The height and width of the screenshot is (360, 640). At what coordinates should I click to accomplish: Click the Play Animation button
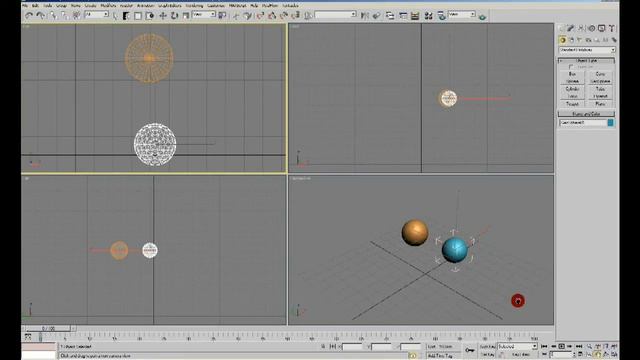pos(561,347)
